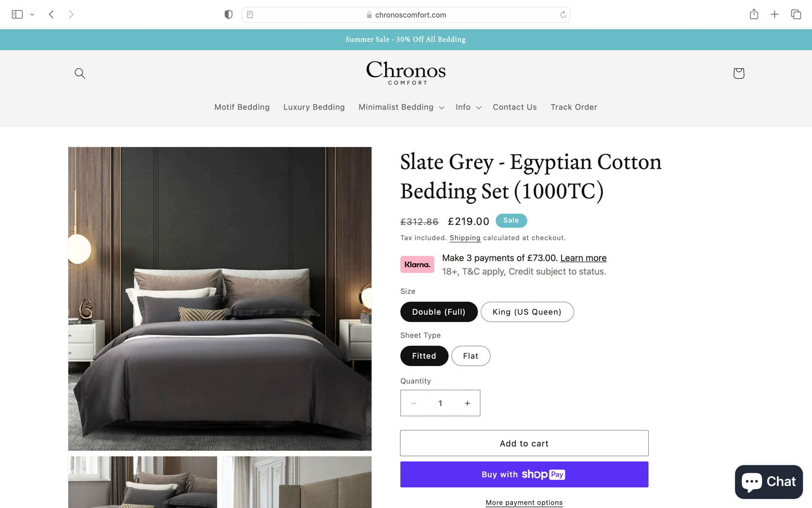The width and height of the screenshot is (812, 508).
Task: Go back to previous page
Action: pos(51,14)
